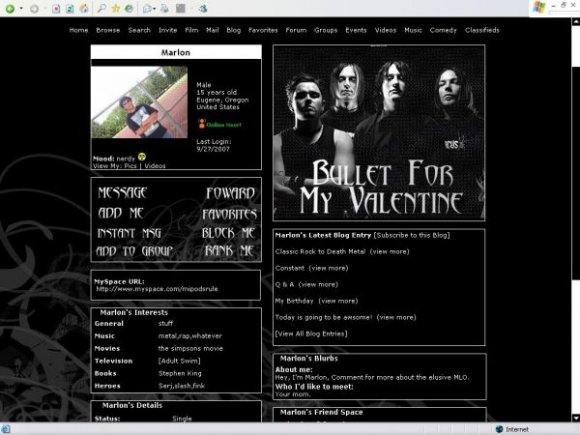Viewport: 580px width, 435px height.
Task: Launch the Messenger icon in toolbar
Action: tap(203, 8)
